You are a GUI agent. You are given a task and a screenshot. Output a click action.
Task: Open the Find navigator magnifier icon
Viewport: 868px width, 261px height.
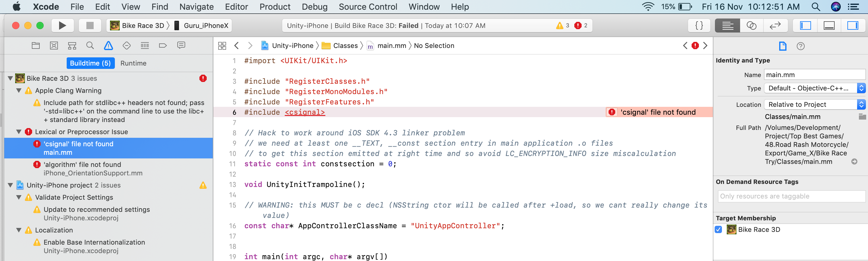point(90,46)
